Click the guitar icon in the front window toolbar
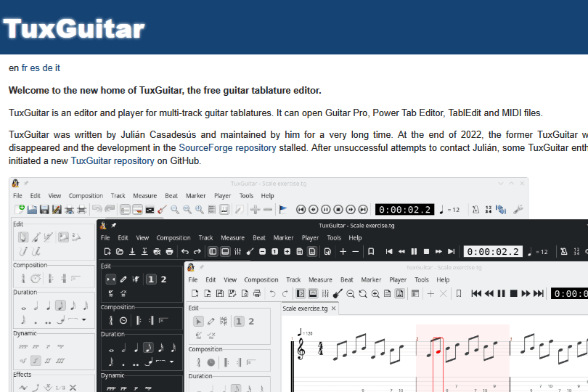 338,293
